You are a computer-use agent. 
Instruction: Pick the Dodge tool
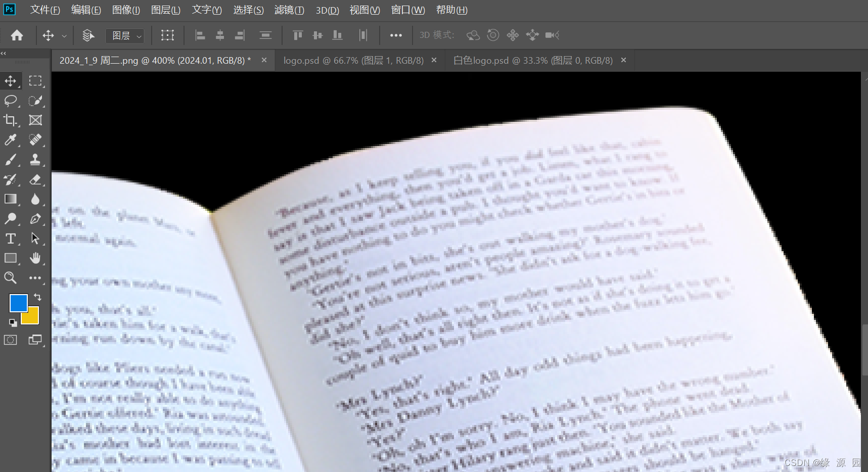coord(11,219)
